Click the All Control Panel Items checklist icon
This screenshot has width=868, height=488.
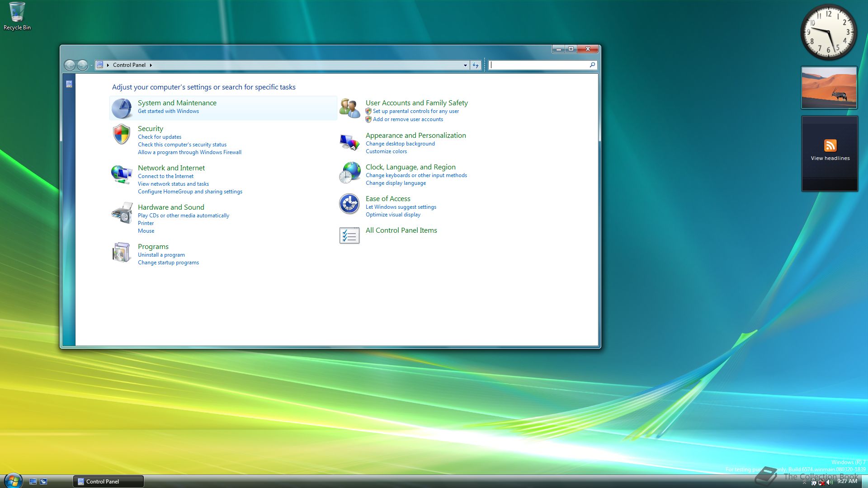349,235
